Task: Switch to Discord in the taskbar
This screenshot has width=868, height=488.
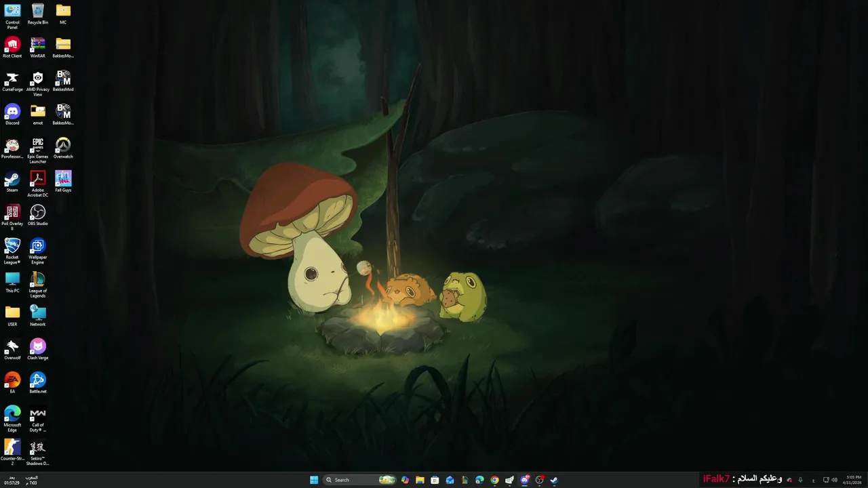Action: pos(525,480)
